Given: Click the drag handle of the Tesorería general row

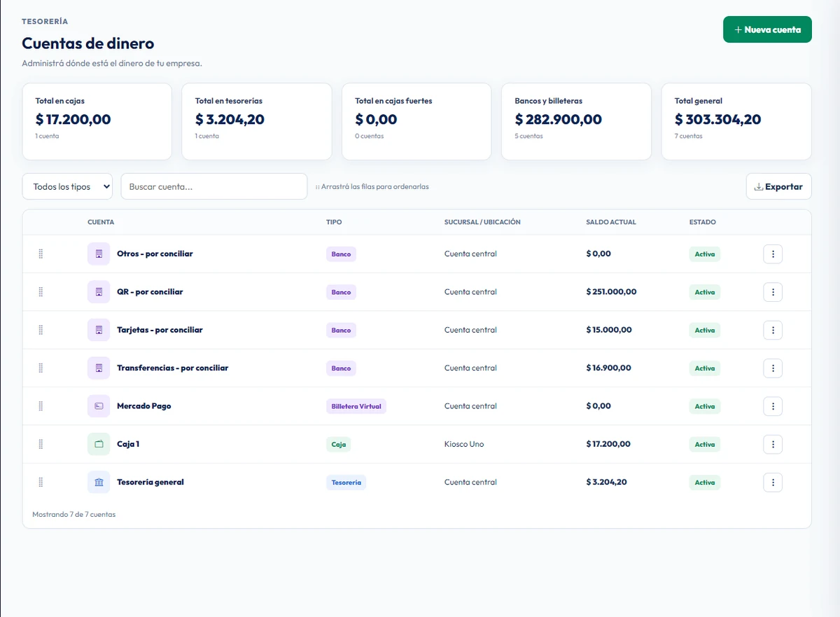Looking at the screenshot, I should click(x=41, y=482).
